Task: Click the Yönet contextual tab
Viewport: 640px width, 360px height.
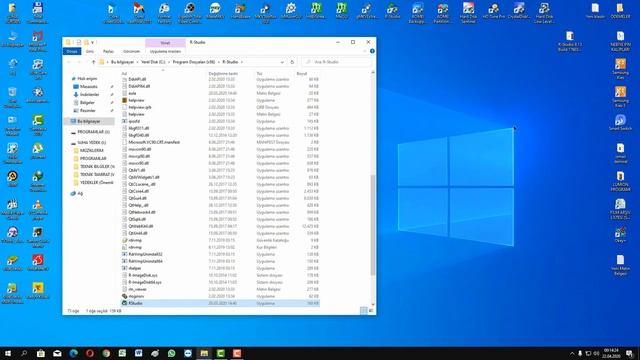Action: pyautogui.click(x=165, y=43)
